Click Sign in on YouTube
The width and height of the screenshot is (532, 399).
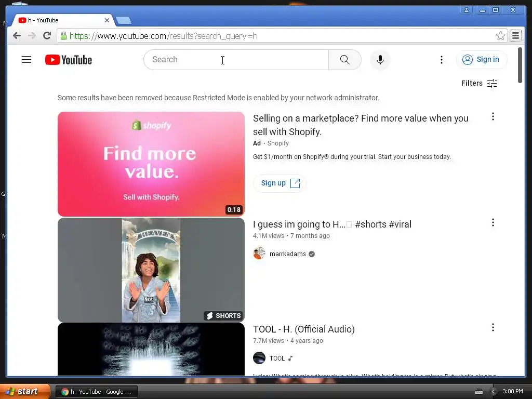(x=482, y=60)
